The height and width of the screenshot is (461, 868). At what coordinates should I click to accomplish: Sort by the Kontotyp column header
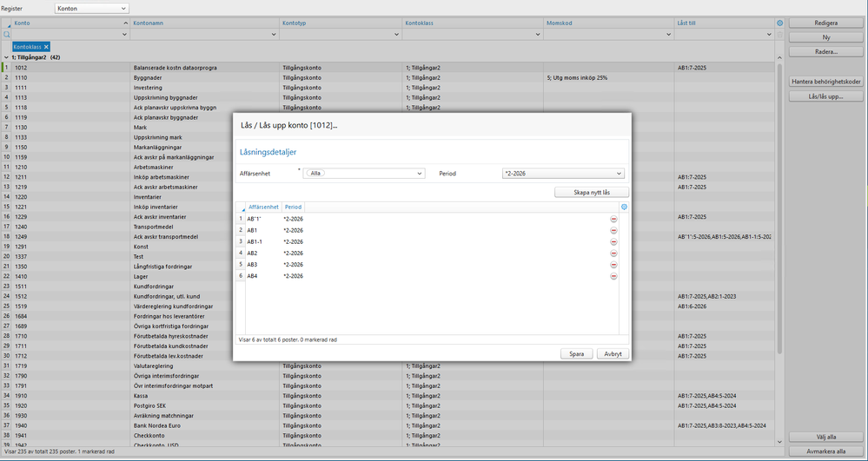pos(341,23)
